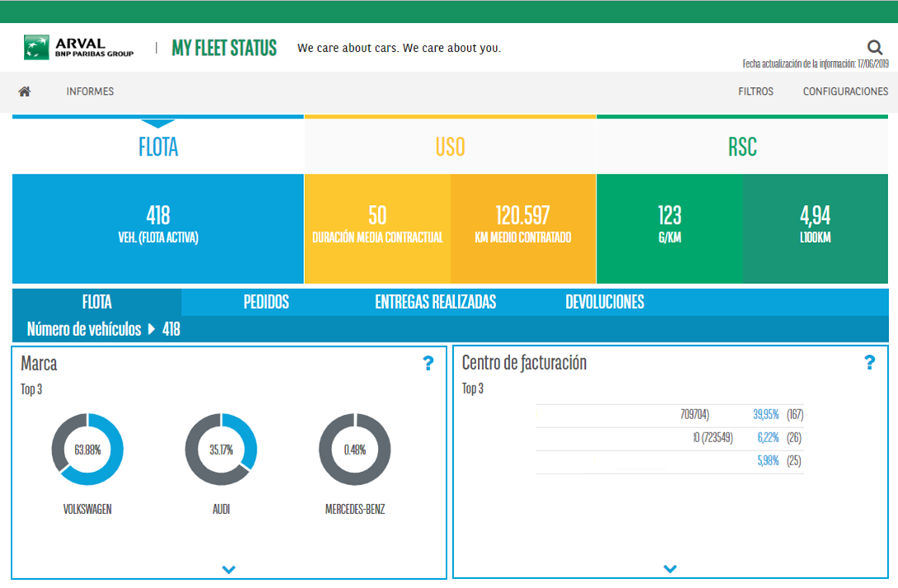
Task: Select the Mercedes-Benz donut chart
Action: point(356,448)
